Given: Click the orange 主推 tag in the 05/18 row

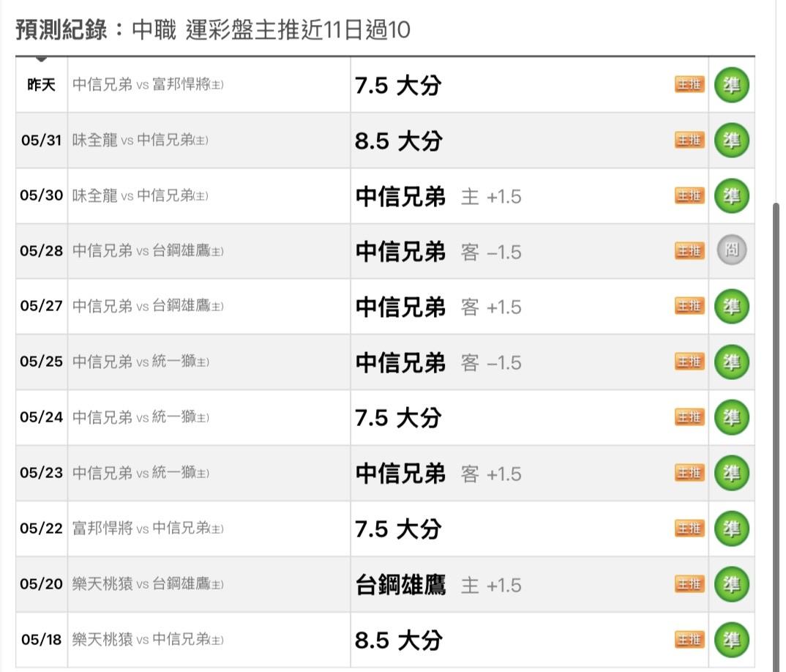Looking at the screenshot, I should point(689,640).
